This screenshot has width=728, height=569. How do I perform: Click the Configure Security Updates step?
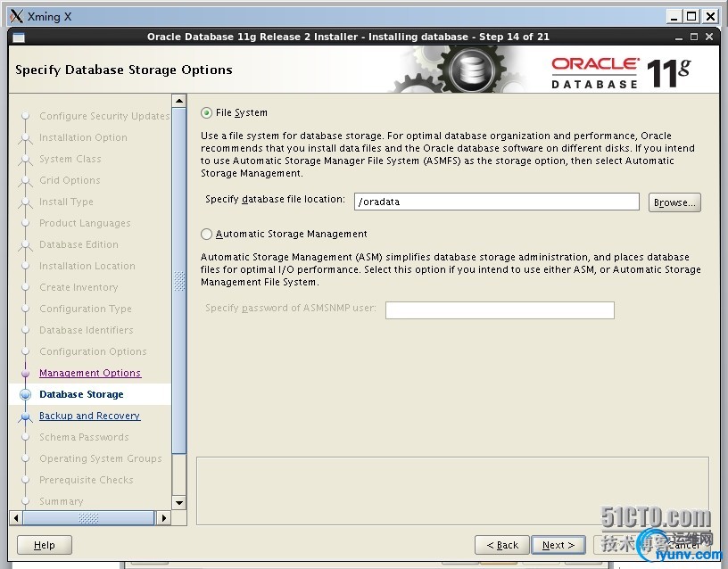[104, 116]
